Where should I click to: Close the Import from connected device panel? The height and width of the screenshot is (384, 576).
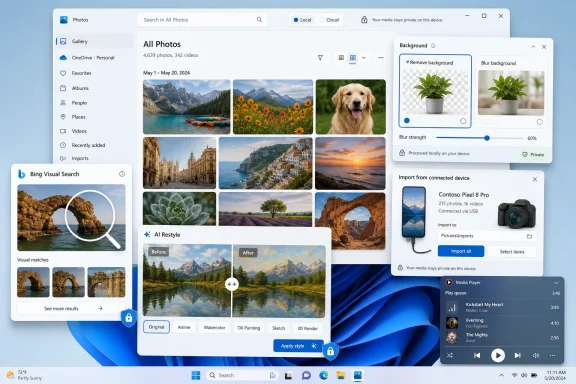point(535,179)
